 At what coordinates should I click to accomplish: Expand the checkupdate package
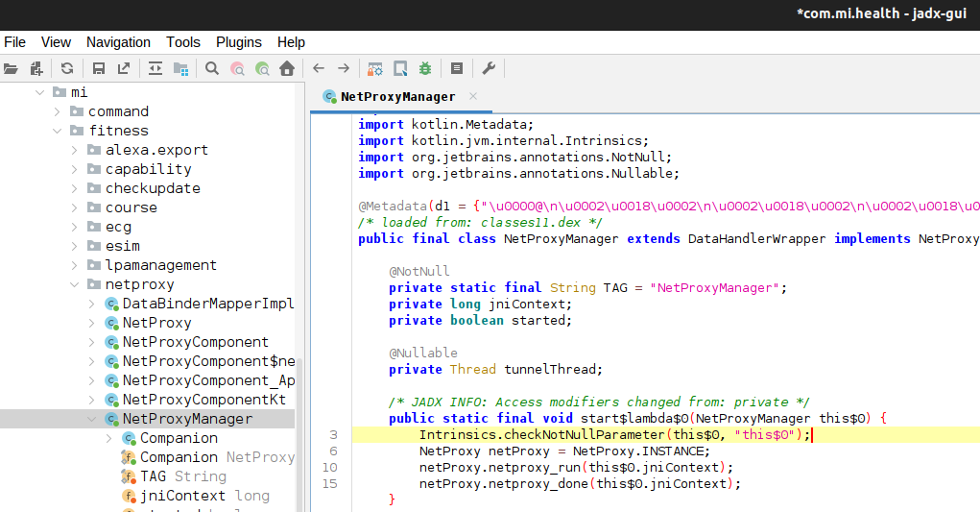coord(74,189)
